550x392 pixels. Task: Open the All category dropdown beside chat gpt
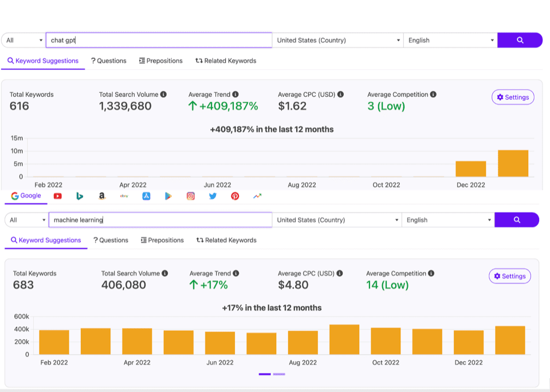[23, 40]
